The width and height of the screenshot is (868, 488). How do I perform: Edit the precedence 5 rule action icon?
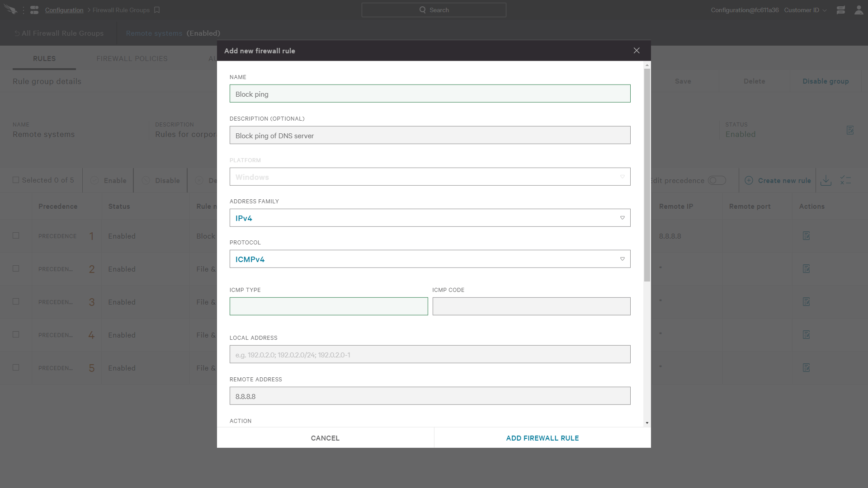coord(806,368)
